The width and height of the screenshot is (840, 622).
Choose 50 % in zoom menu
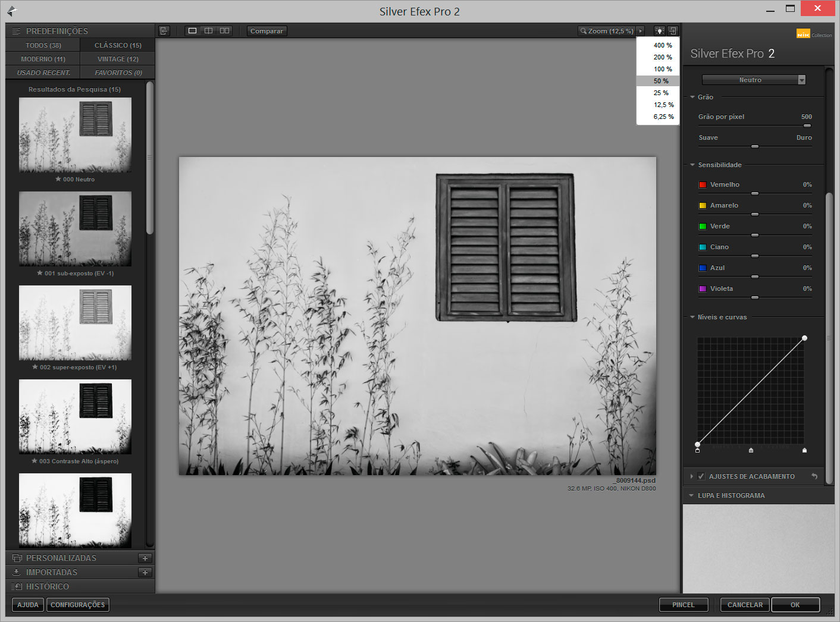point(660,81)
